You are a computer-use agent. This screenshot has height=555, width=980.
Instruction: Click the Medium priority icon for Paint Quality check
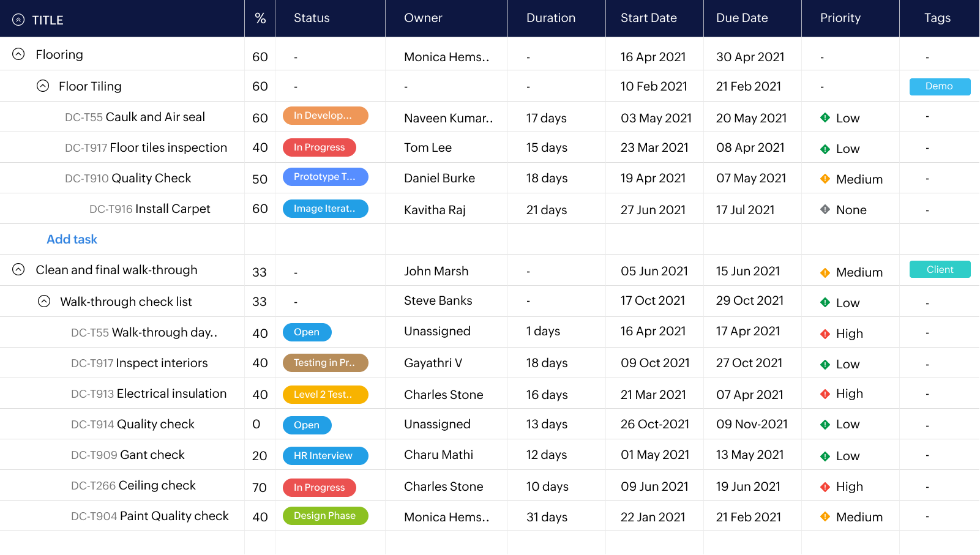(x=825, y=516)
